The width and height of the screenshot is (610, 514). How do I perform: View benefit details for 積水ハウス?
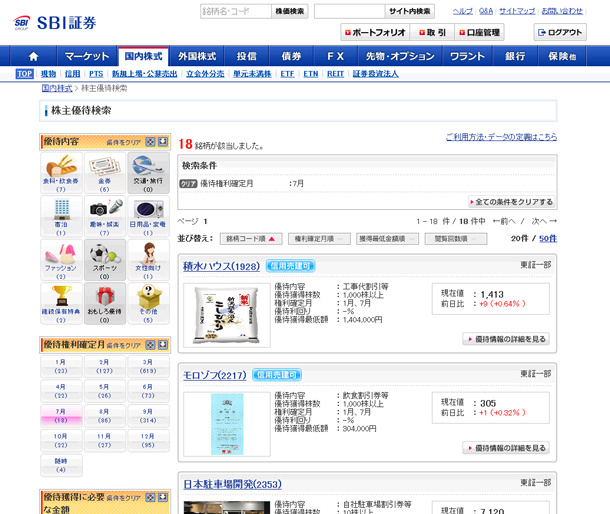[506, 339]
